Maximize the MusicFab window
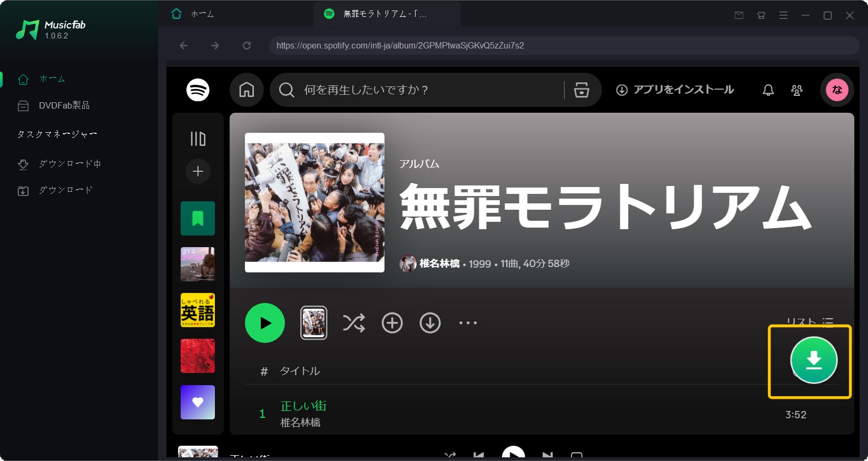Viewport: 868px width, 461px height. 827,16
